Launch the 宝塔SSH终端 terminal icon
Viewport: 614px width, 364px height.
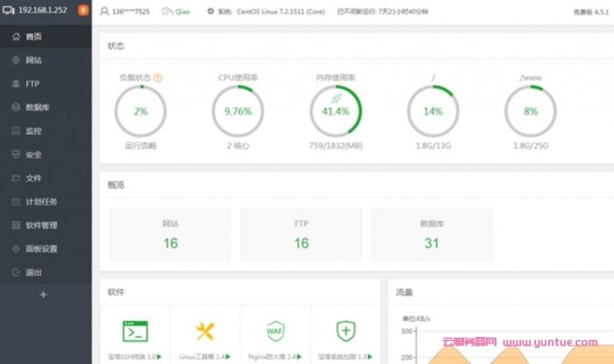[134, 331]
